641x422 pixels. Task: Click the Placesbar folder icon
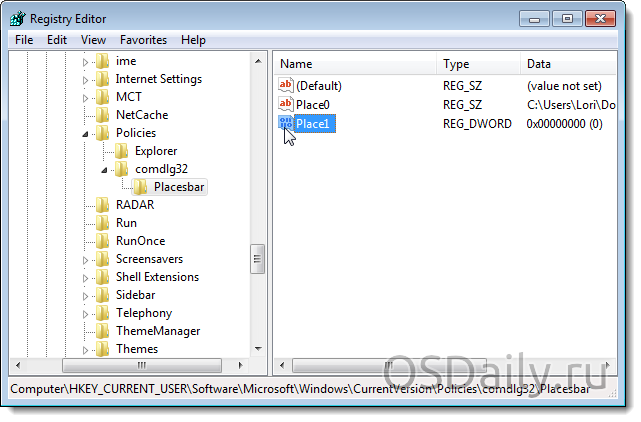(x=141, y=187)
